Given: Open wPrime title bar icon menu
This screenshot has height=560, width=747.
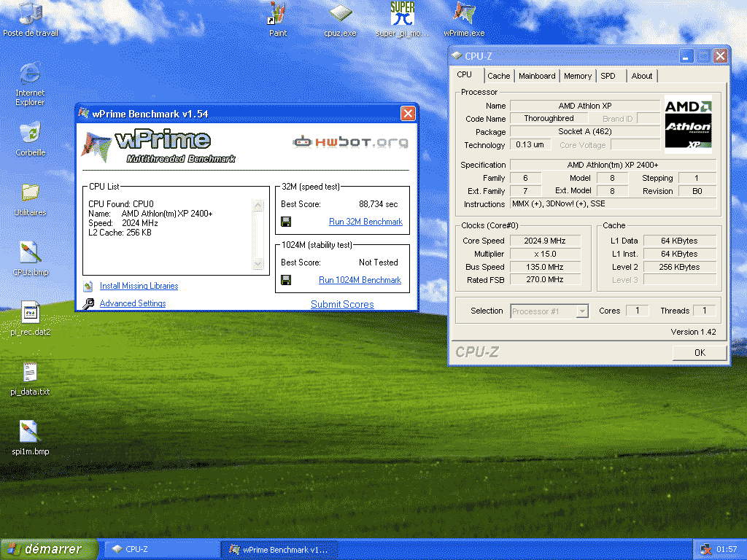Looking at the screenshot, I should tap(84, 113).
